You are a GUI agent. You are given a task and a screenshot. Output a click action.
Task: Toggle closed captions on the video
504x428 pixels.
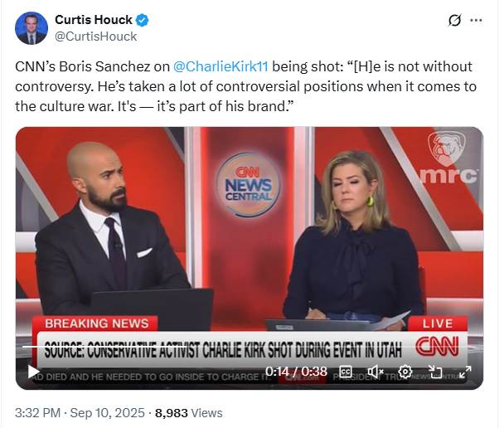346,372
